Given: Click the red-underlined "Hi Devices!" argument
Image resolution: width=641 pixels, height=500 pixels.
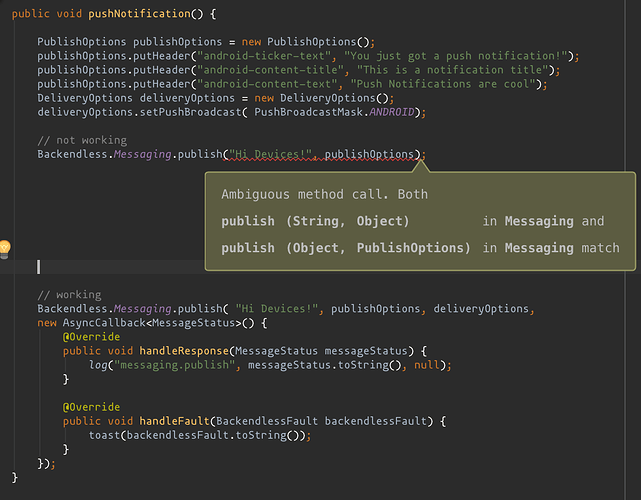Looking at the screenshot, I should [270, 155].
